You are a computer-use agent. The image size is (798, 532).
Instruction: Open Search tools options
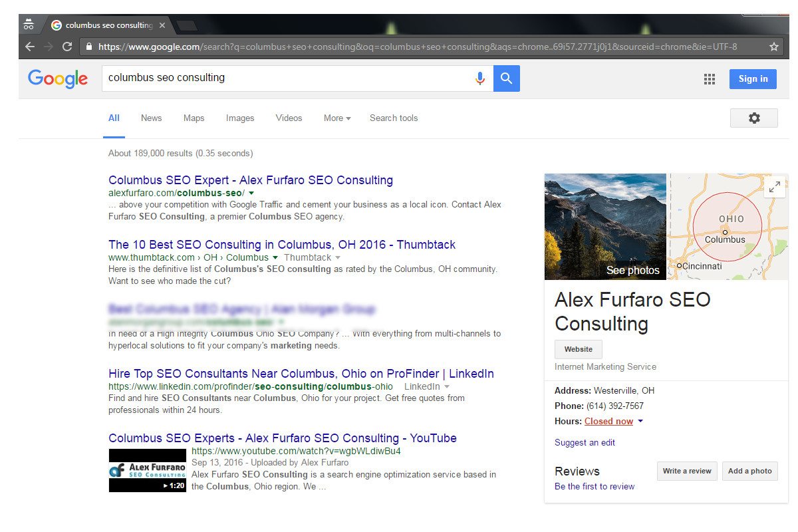click(x=394, y=118)
